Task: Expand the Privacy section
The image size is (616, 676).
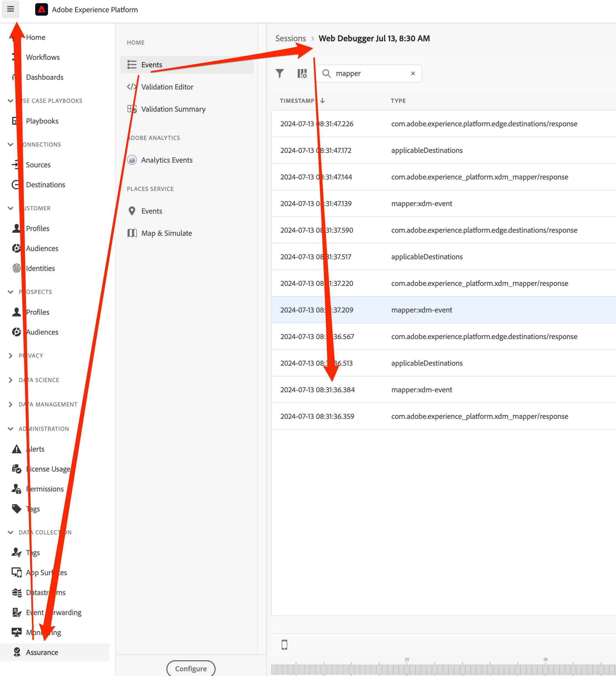Action: [x=11, y=355]
